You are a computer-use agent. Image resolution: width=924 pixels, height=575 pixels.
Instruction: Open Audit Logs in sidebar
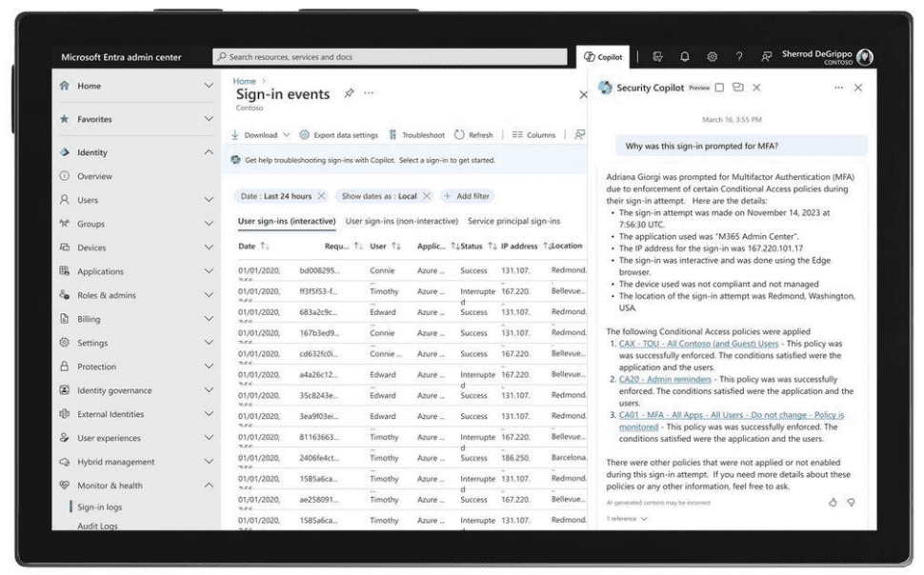click(x=97, y=525)
